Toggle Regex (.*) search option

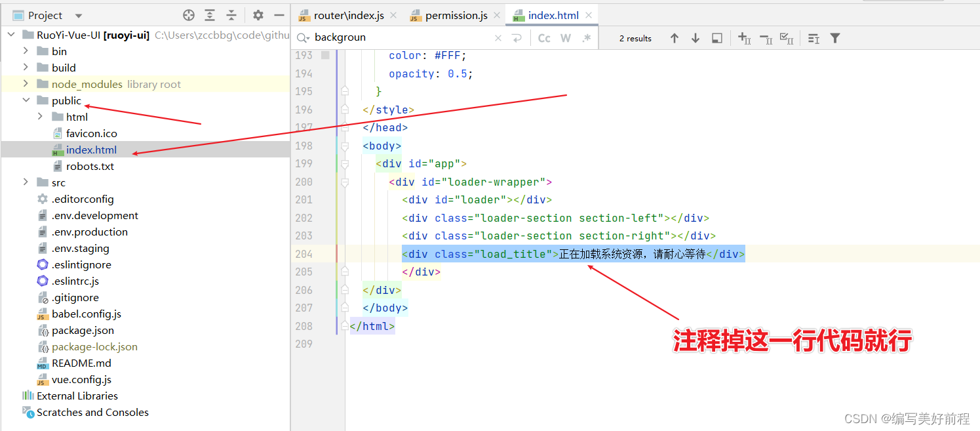coord(587,38)
